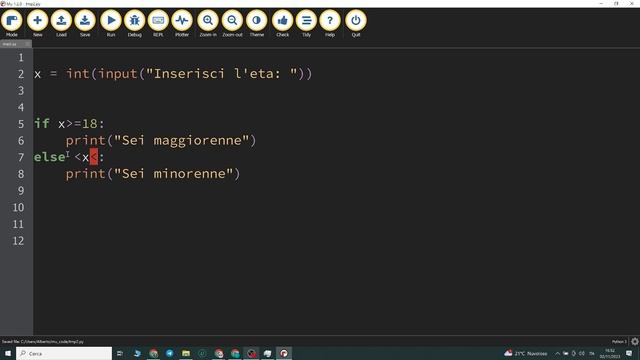Click the print "Sei minorenne" line
This screenshot has width=640, height=360.
coord(153,174)
